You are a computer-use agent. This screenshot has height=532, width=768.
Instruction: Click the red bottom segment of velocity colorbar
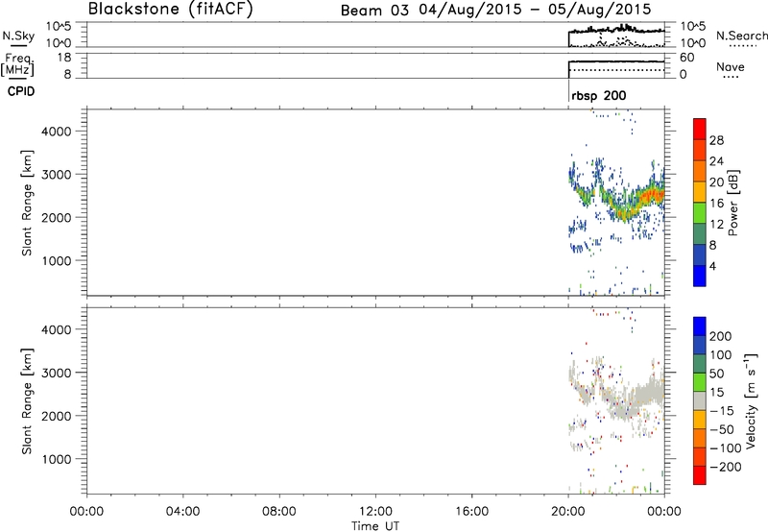(700, 475)
